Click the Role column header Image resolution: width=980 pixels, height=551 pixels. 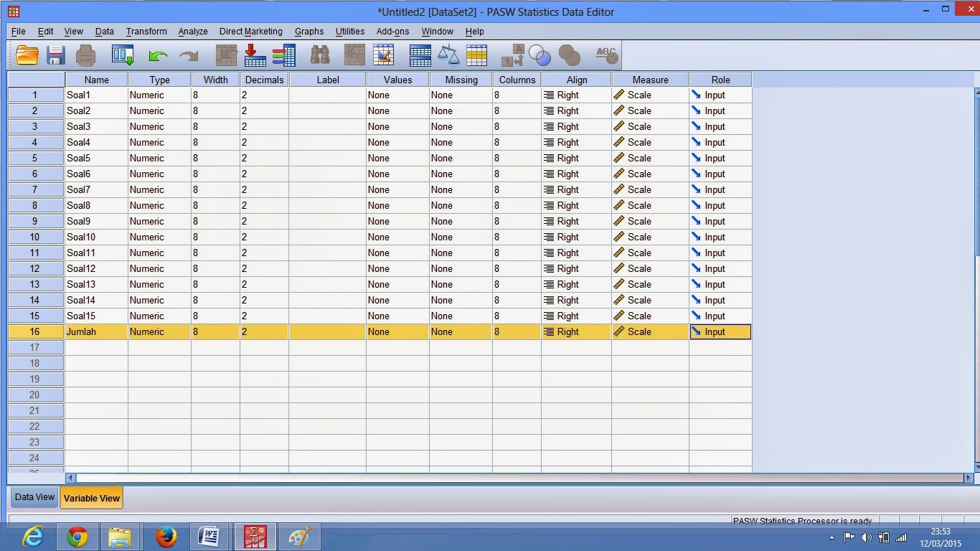(x=720, y=80)
